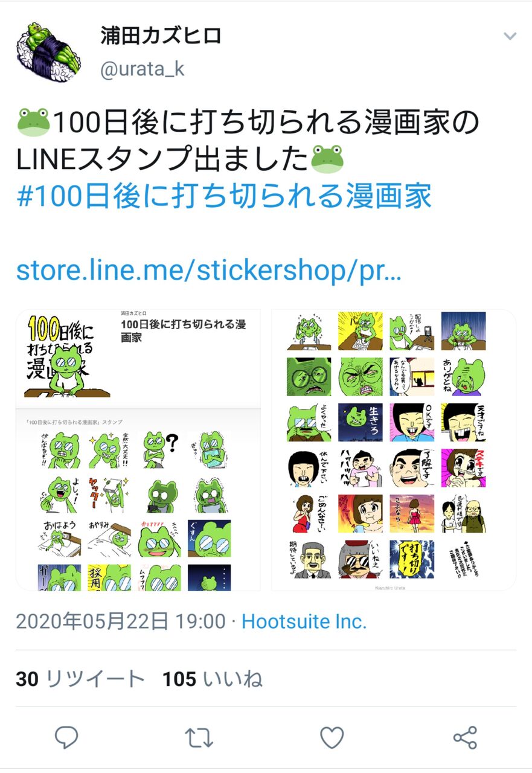View the 30 リツイート list
Viewport: 532px width, 773px height.
tap(80, 679)
